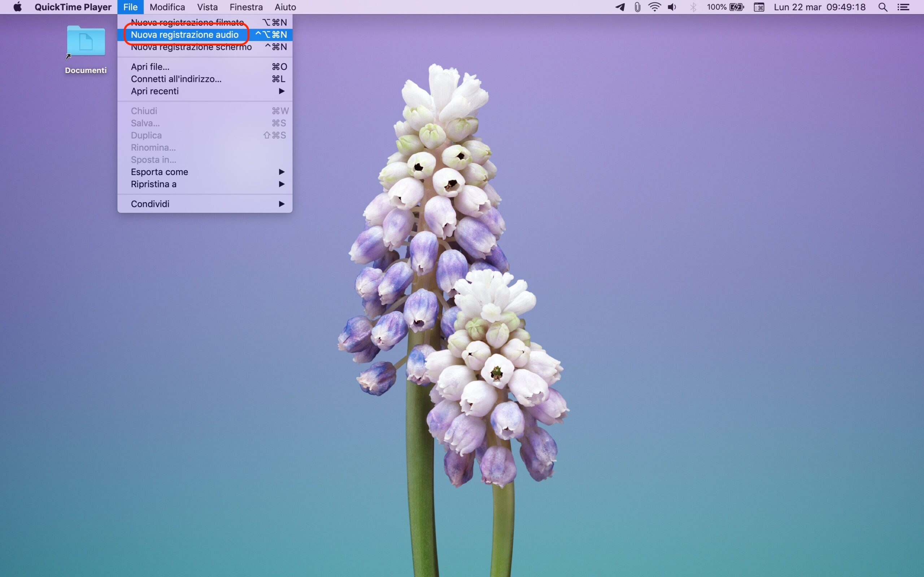924x577 pixels.
Task: Open the Notification Center list icon
Action: click(x=903, y=7)
